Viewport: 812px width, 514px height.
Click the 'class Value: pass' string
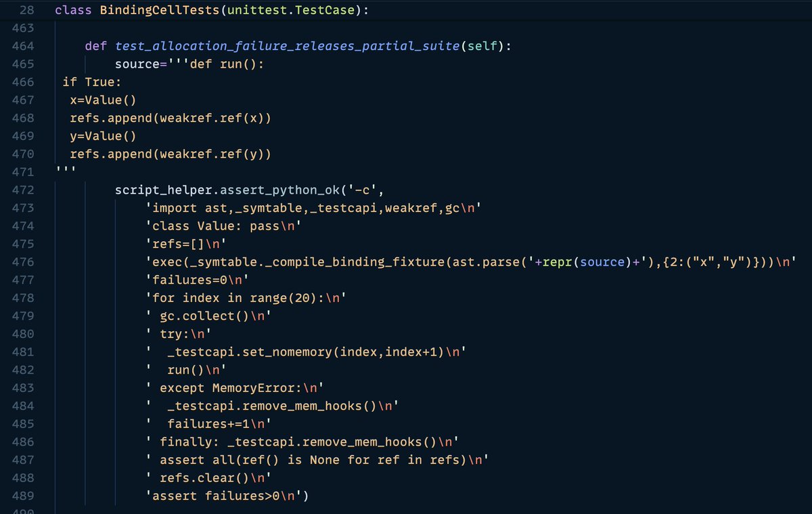coord(223,227)
